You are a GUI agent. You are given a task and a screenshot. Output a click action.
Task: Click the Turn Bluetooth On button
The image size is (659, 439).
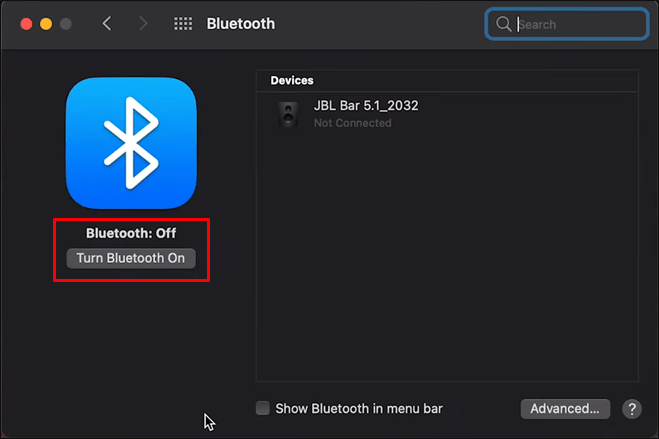tap(131, 258)
